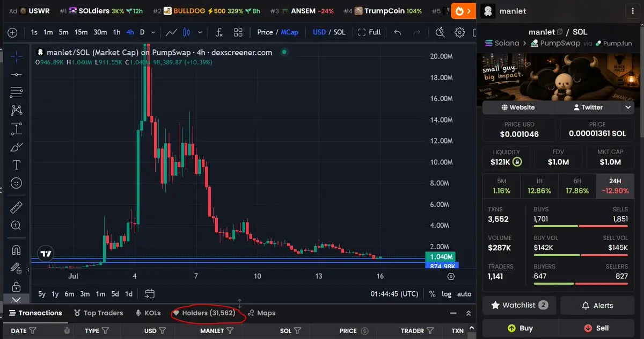Open chart settings gear icon
Image resolution: width=644 pixels, height=339 pixels.
pyautogui.click(x=459, y=32)
